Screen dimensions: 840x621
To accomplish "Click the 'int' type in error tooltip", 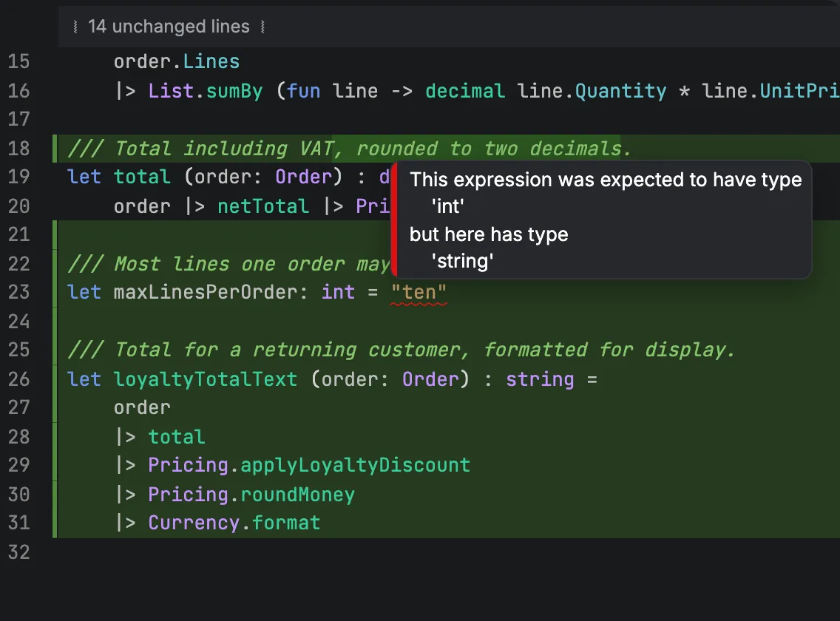I will 448,206.
